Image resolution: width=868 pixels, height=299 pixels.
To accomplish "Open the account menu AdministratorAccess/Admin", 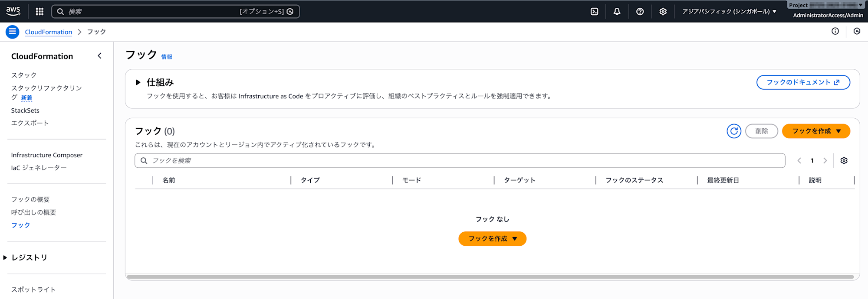I will tap(828, 15).
